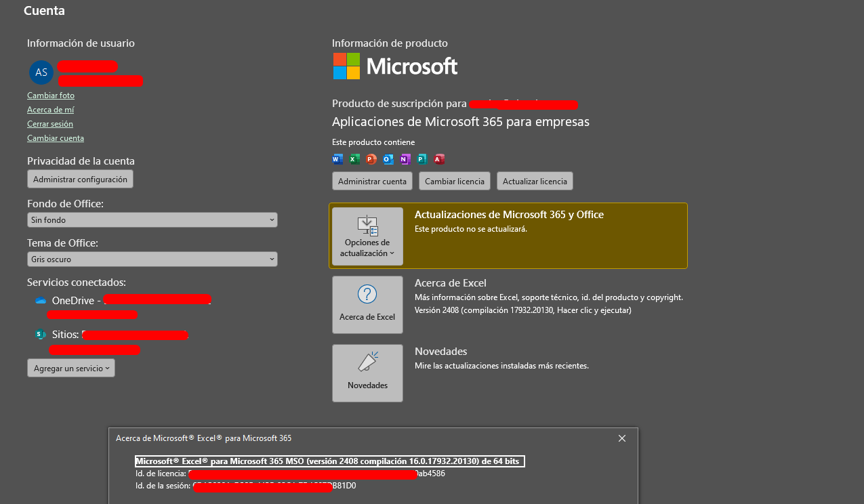Click the 'Producto de suscripción para' text

399,104
